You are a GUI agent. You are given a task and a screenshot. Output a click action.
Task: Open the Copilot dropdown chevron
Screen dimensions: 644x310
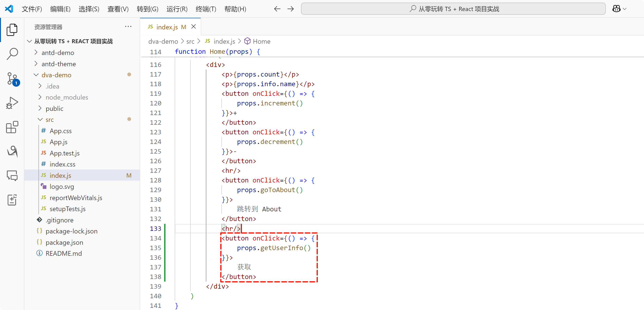click(625, 9)
